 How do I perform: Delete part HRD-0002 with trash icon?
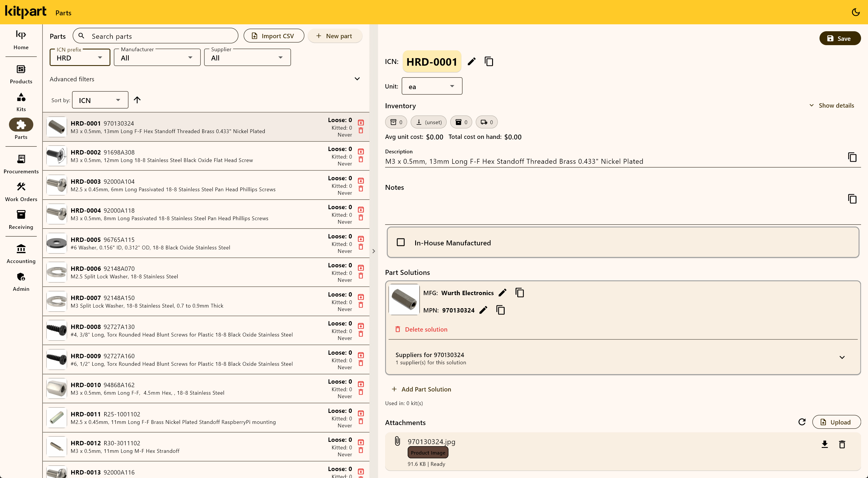coord(361,160)
